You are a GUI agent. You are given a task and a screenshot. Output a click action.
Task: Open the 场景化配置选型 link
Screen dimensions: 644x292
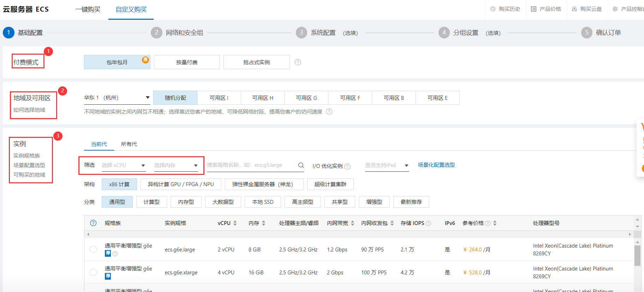click(x=436, y=165)
